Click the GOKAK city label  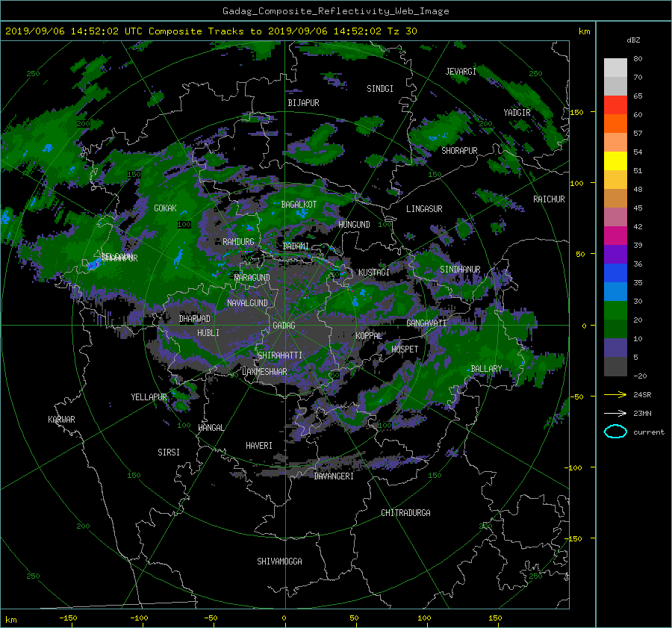click(165, 208)
